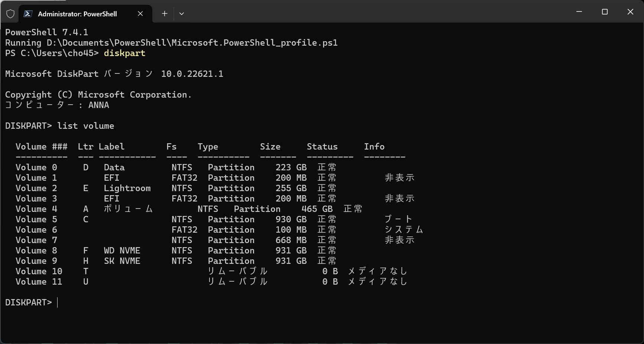The image size is (644, 344).
Task: Open a new terminal tab with the plus button
Action: pos(164,13)
